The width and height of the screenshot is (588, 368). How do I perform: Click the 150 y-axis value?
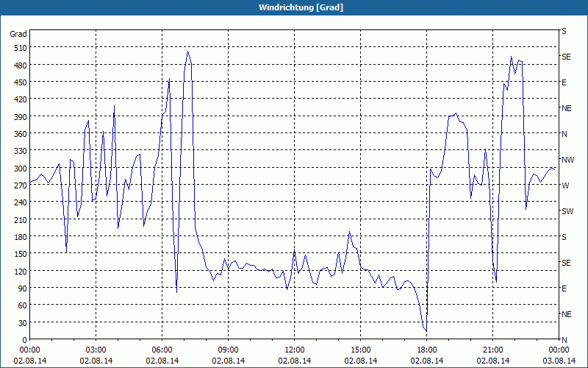coord(21,254)
